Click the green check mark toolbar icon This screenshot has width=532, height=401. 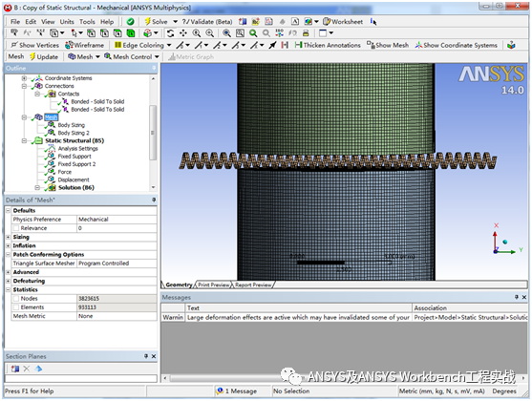point(130,22)
